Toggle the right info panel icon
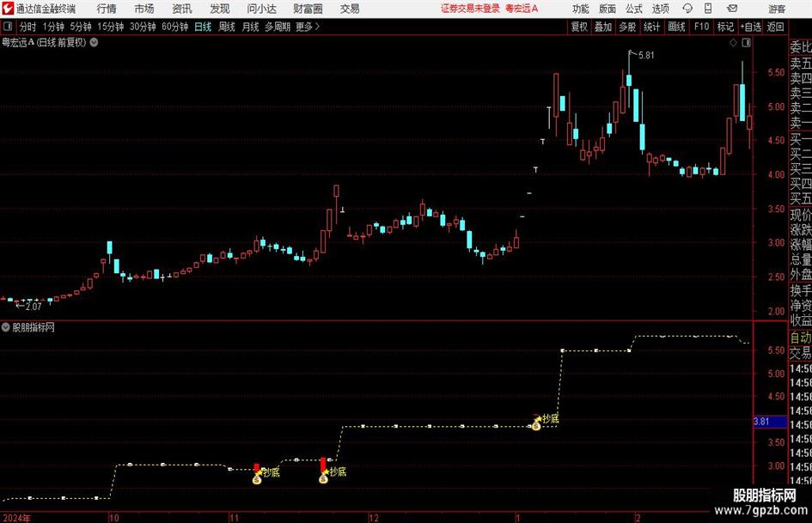This screenshot has height=523, width=812. (x=746, y=43)
